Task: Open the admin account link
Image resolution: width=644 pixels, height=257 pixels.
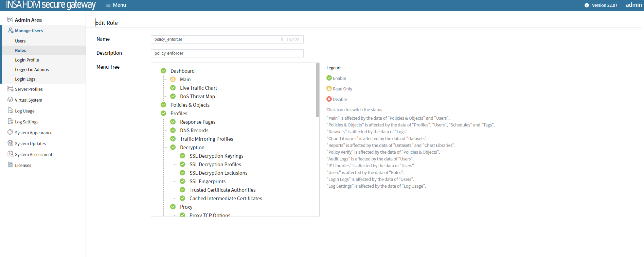Action: [633, 5]
